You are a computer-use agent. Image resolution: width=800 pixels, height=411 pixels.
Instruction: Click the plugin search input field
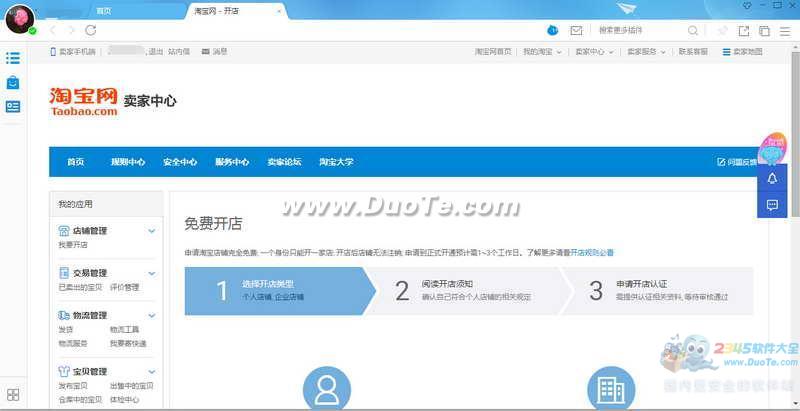[x=640, y=31]
